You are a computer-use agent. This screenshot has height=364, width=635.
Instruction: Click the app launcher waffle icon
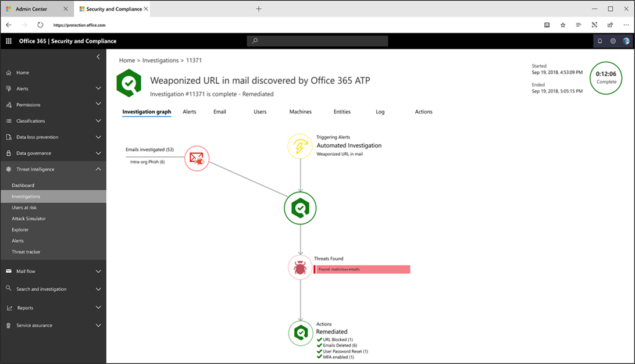[9, 41]
